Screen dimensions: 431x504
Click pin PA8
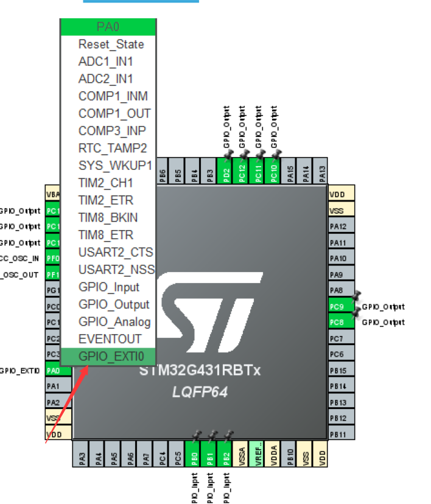(x=342, y=289)
